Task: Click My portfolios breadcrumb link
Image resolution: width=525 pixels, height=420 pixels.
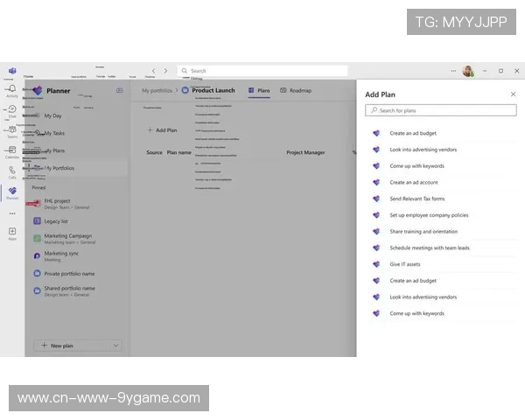Action: coord(157,90)
